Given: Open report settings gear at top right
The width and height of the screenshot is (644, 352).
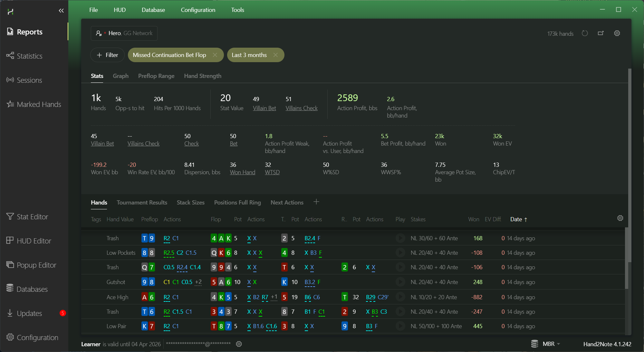Looking at the screenshot, I should 617,33.
